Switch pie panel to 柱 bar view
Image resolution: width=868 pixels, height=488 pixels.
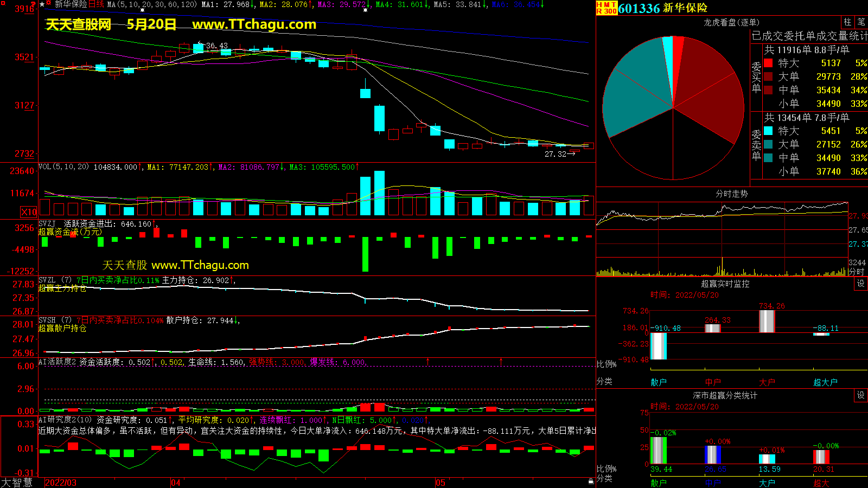pos(847,22)
